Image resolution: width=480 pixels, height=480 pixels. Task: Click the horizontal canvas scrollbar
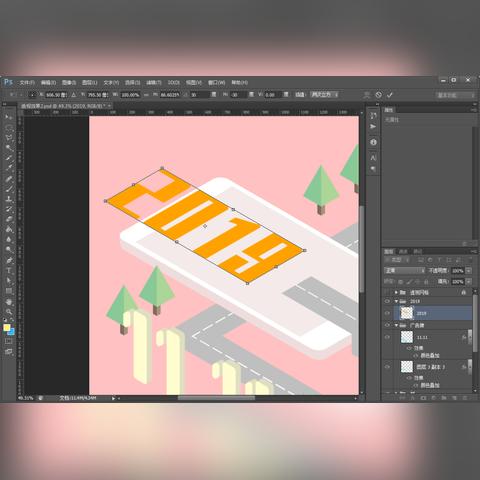(x=216, y=398)
